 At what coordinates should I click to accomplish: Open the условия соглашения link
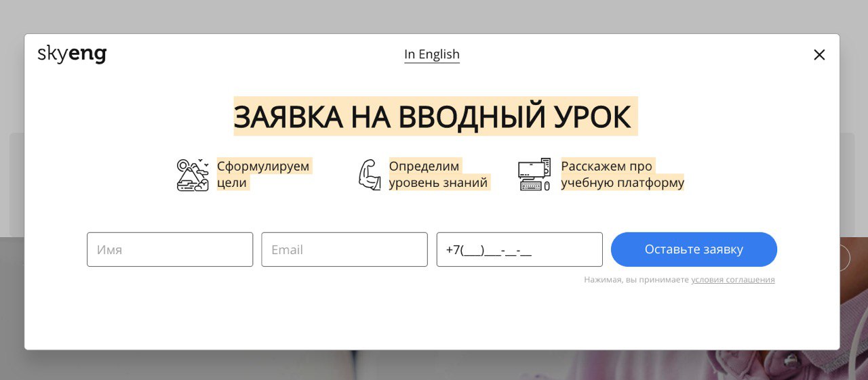click(x=733, y=280)
